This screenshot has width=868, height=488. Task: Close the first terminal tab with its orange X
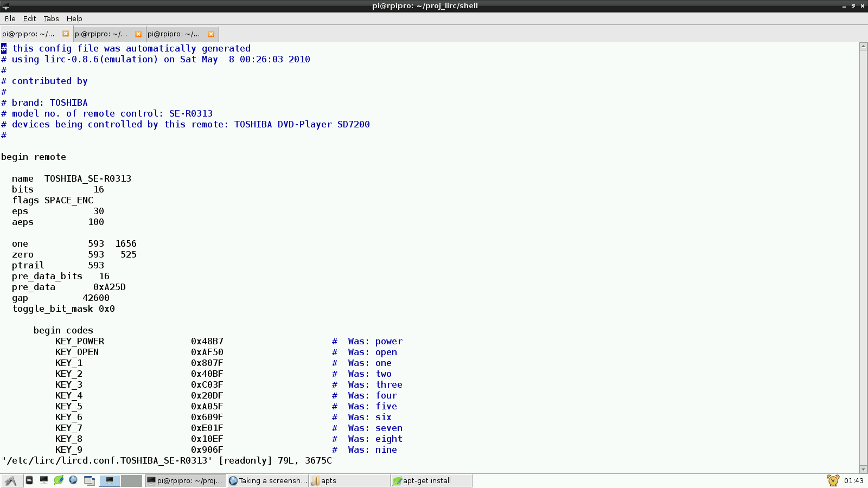(66, 34)
